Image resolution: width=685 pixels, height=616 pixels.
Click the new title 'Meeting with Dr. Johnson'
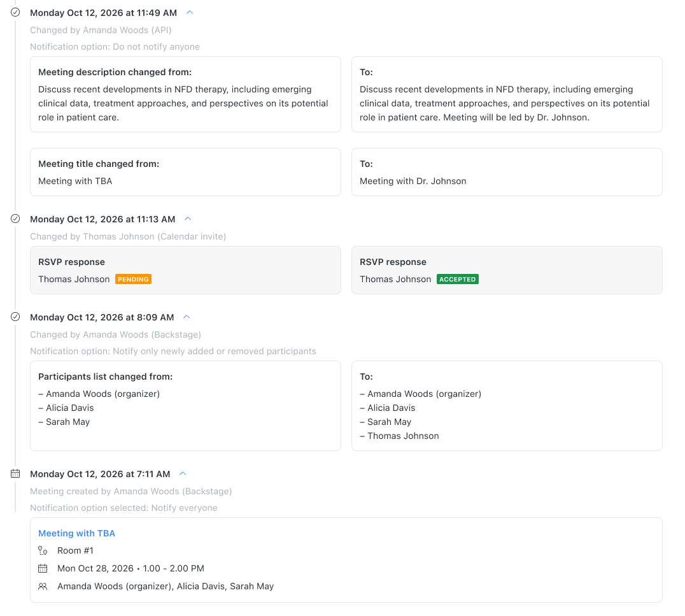pos(413,181)
